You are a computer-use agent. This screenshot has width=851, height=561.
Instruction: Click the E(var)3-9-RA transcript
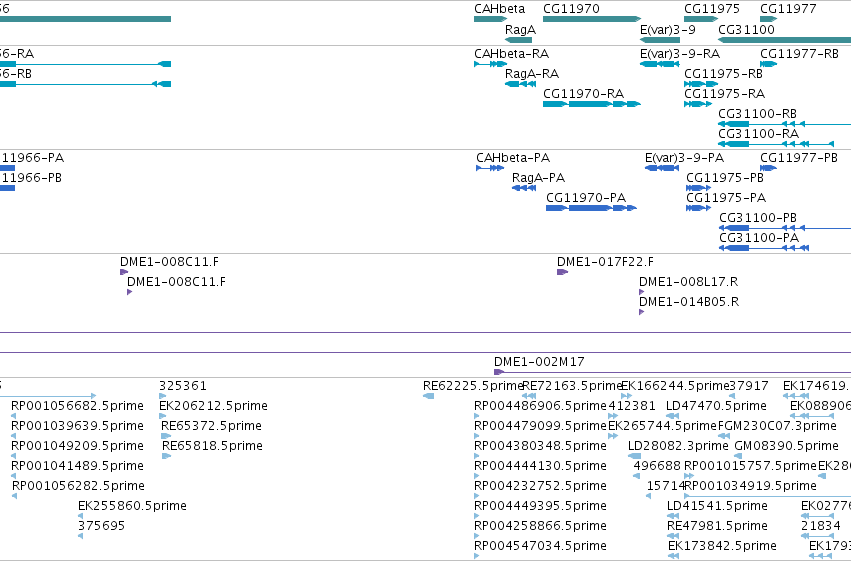coord(659,64)
